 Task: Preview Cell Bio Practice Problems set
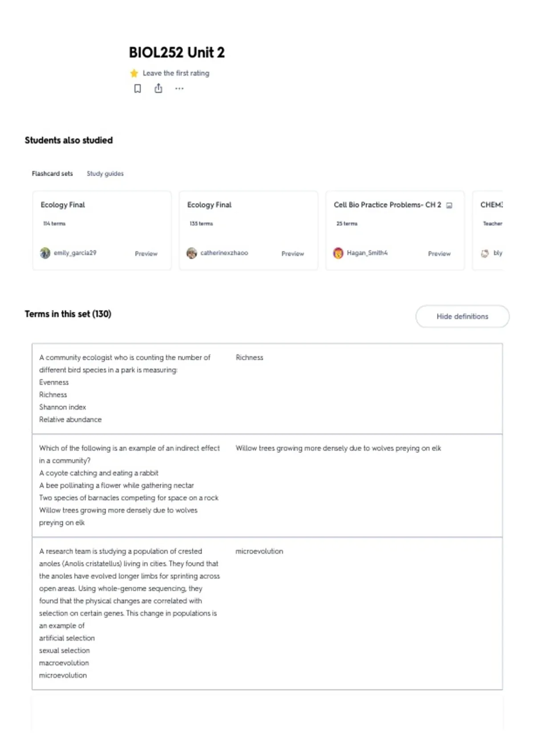(x=439, y=253)
